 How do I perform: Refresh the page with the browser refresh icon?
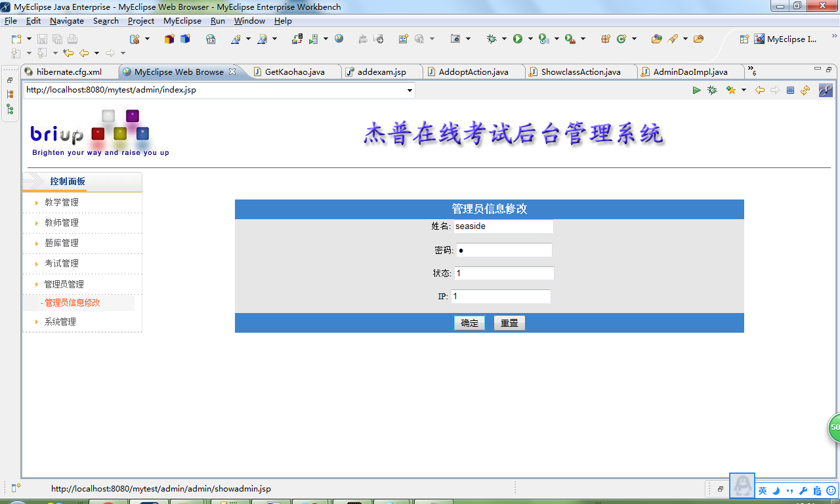[x=805, y=90]
